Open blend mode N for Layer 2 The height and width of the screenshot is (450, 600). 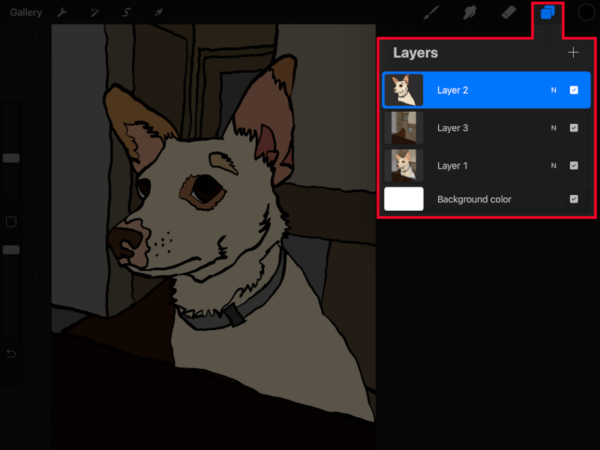tap(552, 90)
